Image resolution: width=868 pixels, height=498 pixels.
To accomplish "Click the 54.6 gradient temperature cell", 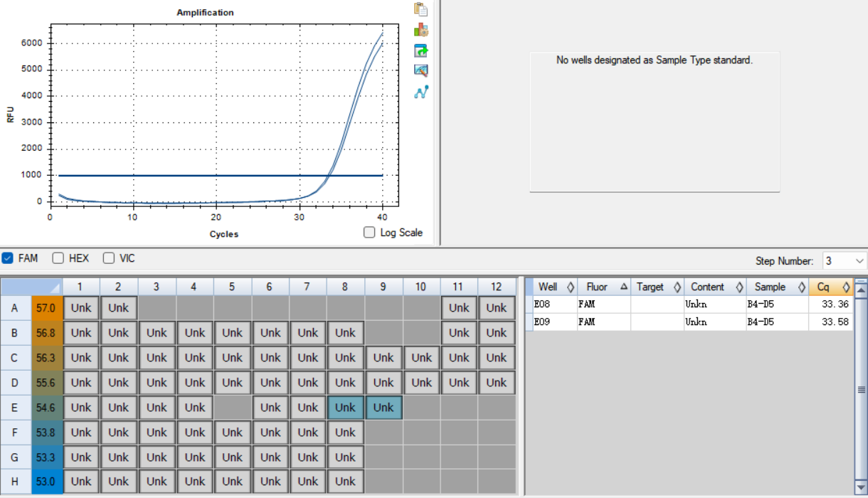I will (x=47, y=408).
